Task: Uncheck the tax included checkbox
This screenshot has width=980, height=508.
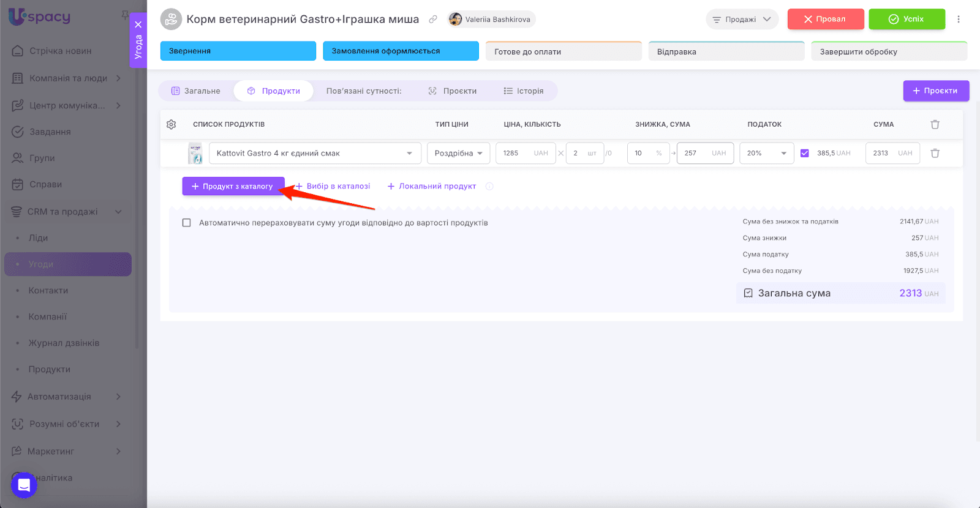Action: coord(804,153)
